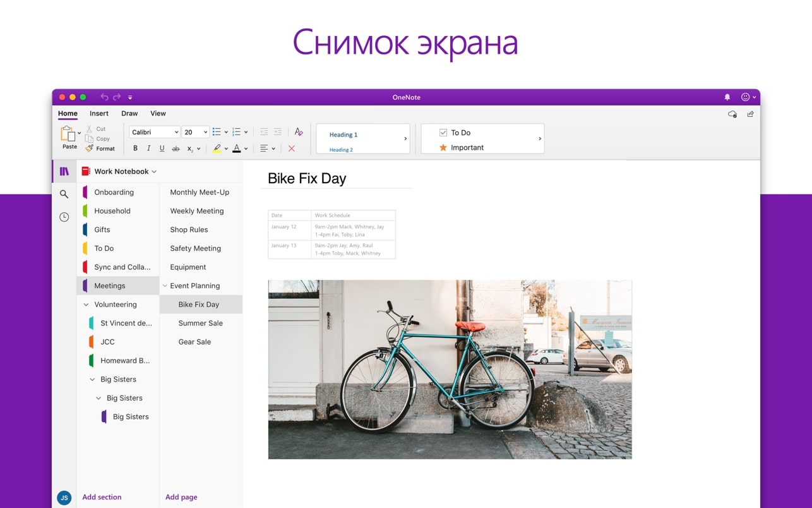812x508 pixels.
Task: Toggle bold formatting
Action: pos(135,148)
